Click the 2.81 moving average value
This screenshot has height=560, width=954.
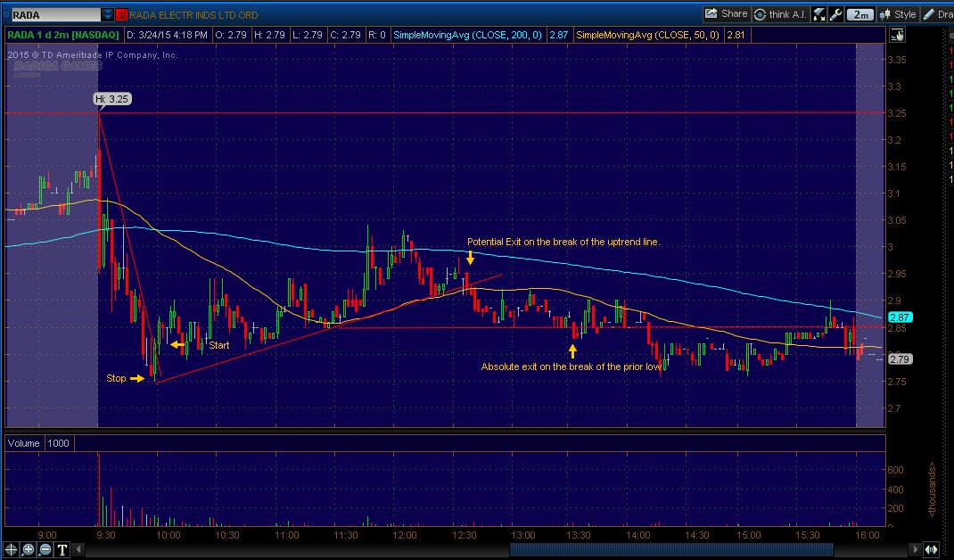click(736, 36)
